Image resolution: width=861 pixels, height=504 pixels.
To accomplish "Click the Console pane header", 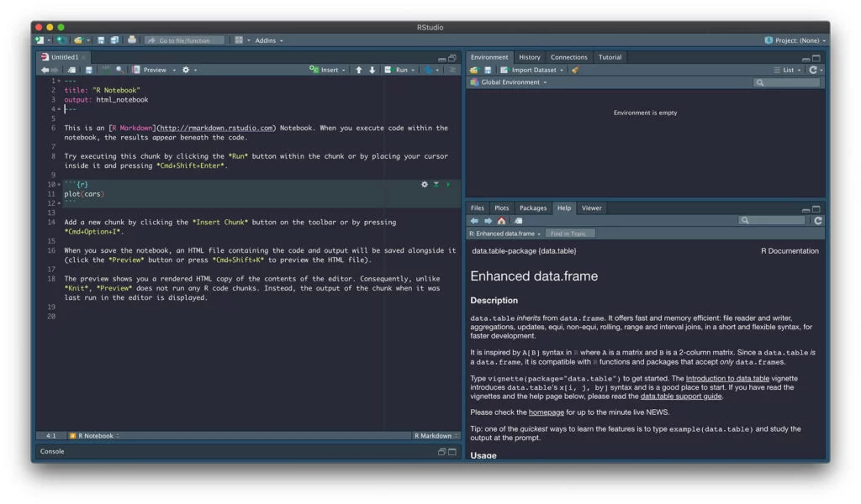I will click(x=247, y=451).
